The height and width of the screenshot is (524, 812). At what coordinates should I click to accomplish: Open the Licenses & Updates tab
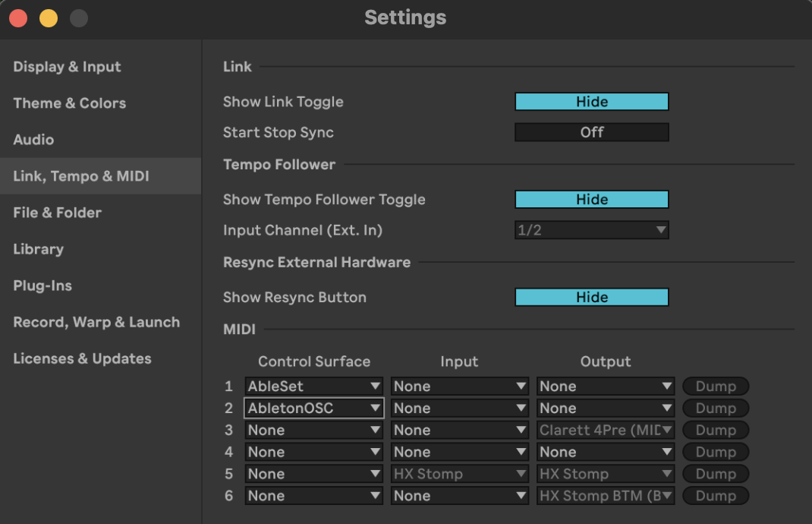(x=82, y=358)
